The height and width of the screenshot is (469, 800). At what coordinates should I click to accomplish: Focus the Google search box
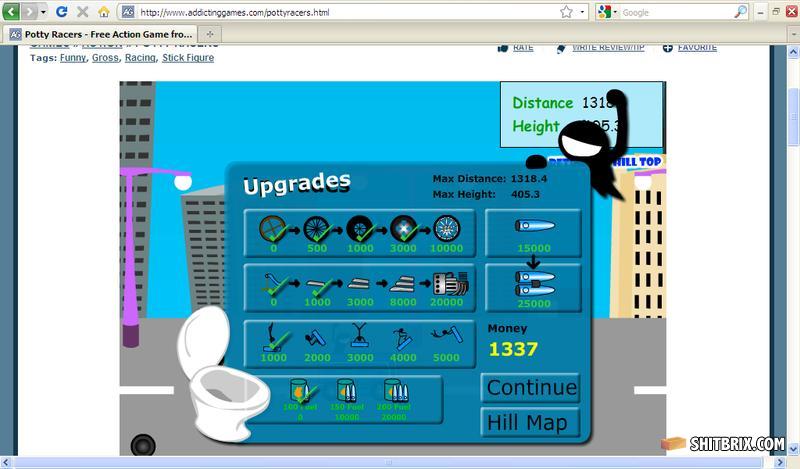click(x=677, y=12)
